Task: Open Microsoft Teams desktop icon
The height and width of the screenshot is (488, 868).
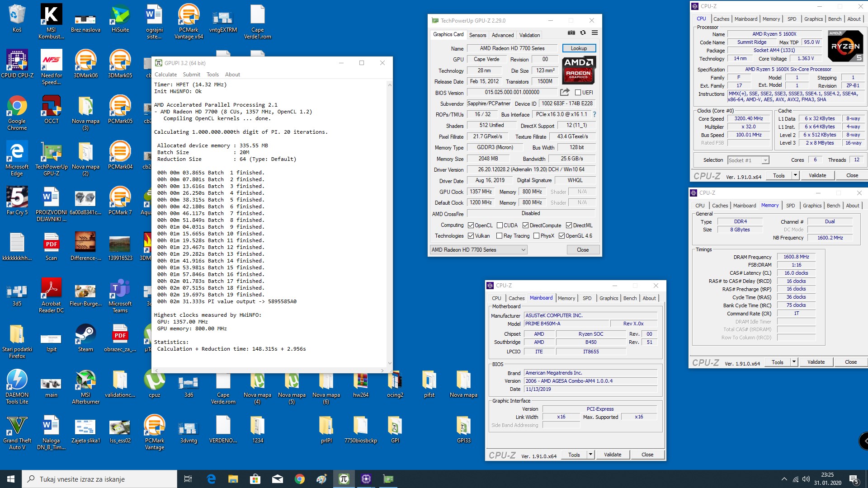Action: (x=120, y=296)
